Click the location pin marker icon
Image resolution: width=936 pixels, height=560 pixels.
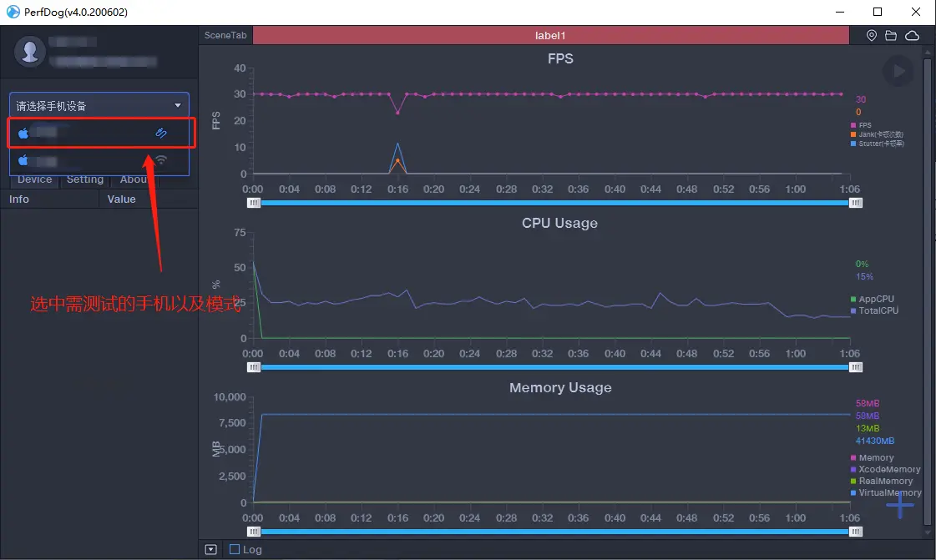click(872, 36)
